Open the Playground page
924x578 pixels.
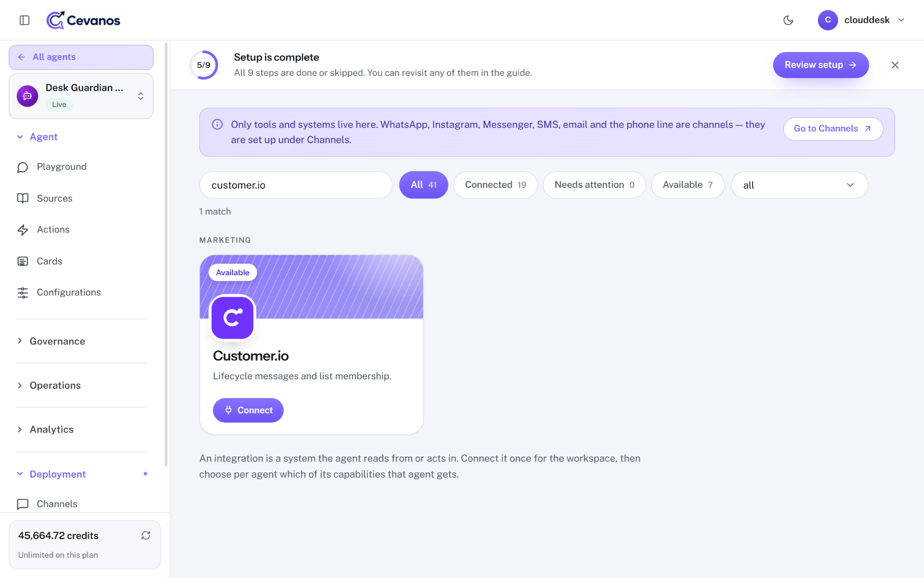tap(81, 167)
